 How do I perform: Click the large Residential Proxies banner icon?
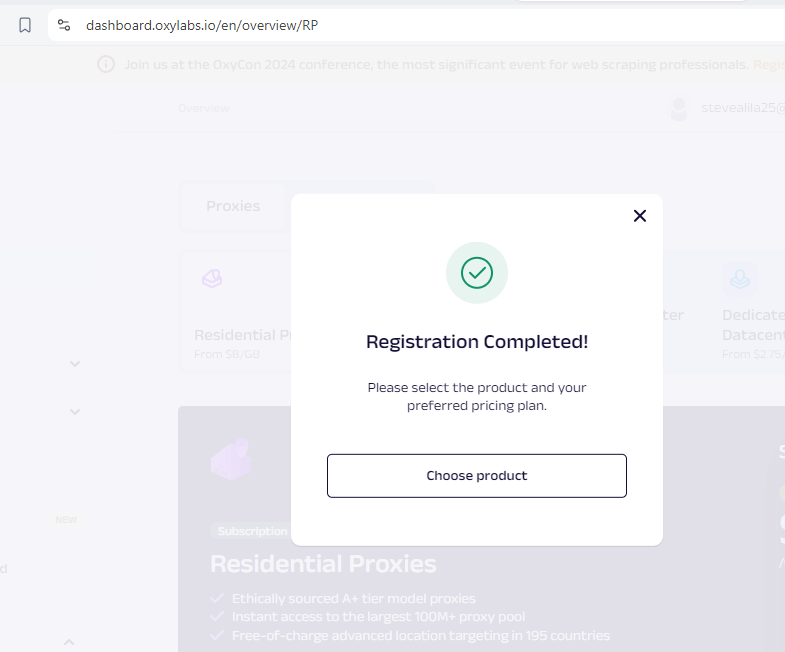(231, 459)
